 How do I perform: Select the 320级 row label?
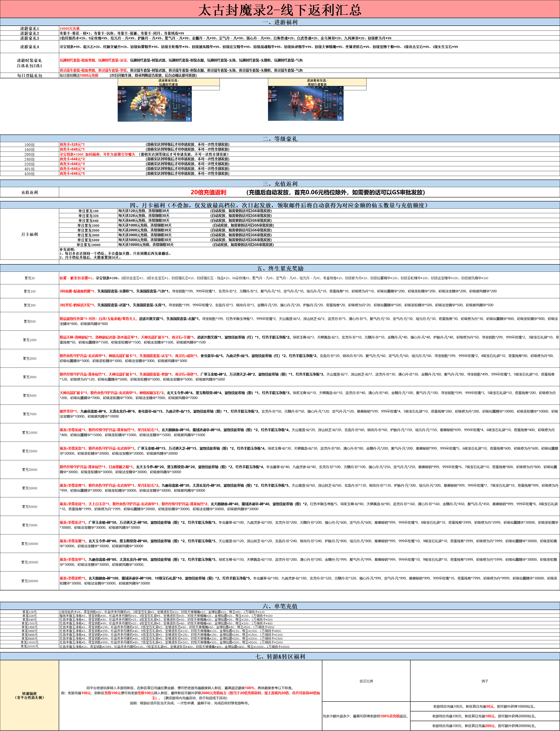29,164
